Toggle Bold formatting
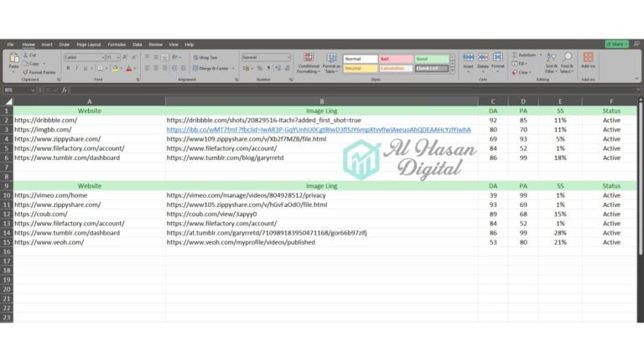 click(67, 69)
